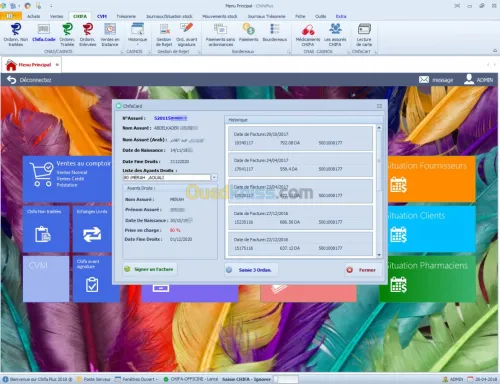Image resolution: width=500 pixels, height=384 pixels.
Task: Click the date in the status bar
Action: coord(482,379)
